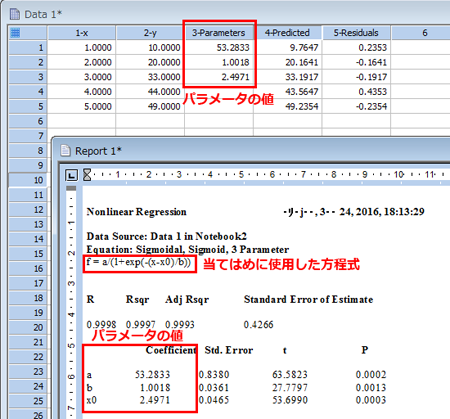Click the report timestamp 18:13:29
The image size is (450, 419).
[x=404, y=212]
